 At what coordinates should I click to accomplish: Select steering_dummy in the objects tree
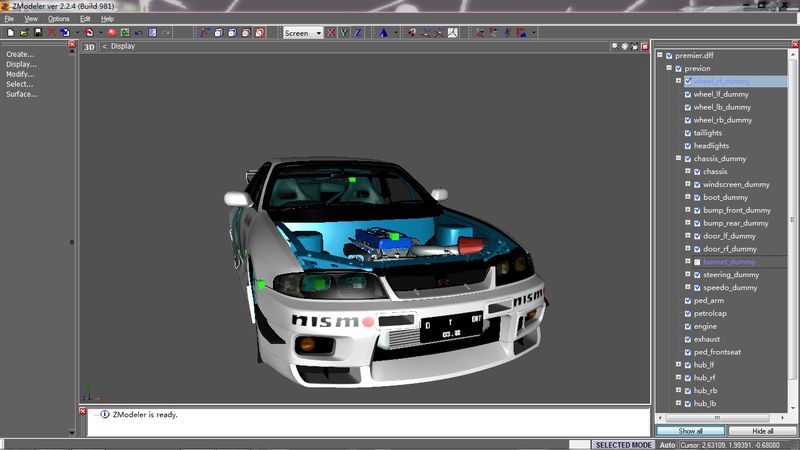point(731,274)
